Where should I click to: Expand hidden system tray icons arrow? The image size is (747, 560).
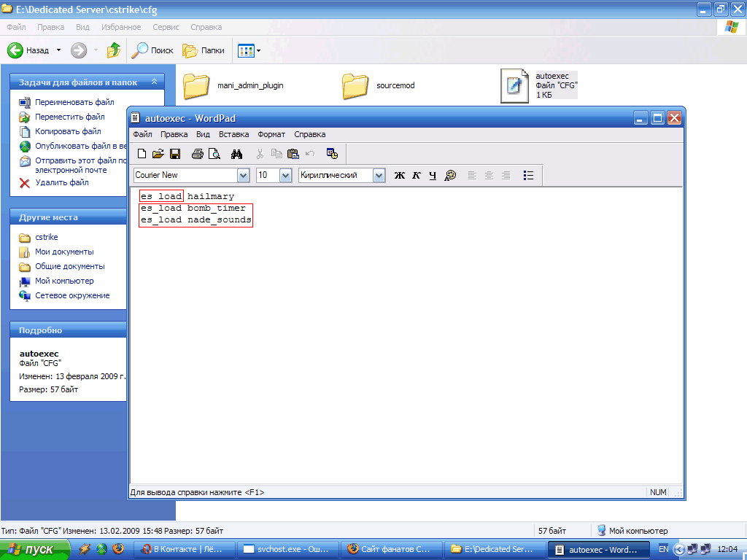pos(679,550)
